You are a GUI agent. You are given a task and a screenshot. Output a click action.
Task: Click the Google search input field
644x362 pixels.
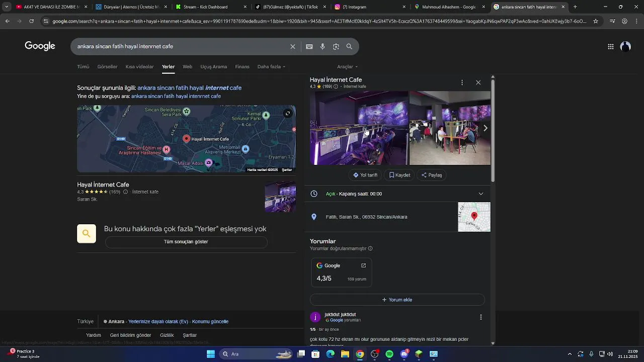pyautogui.click(x=181, y=47)
